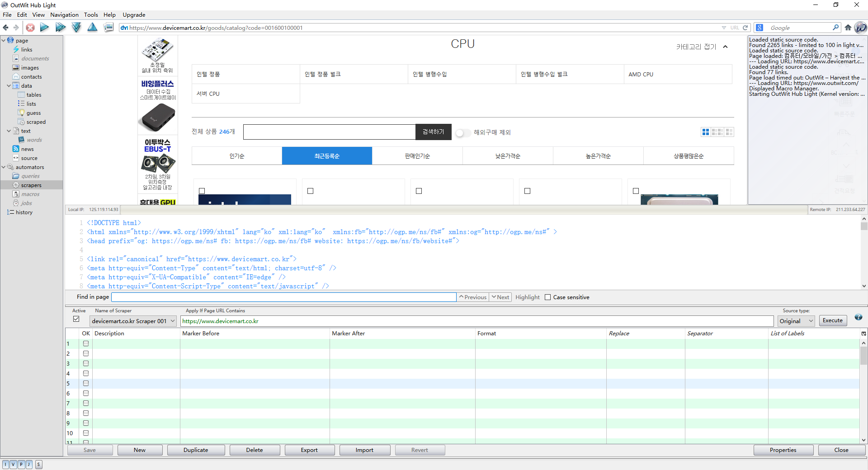Click the forward navigation arrow
This screenshot has height=470, width=868.
(x=16, y=28)
